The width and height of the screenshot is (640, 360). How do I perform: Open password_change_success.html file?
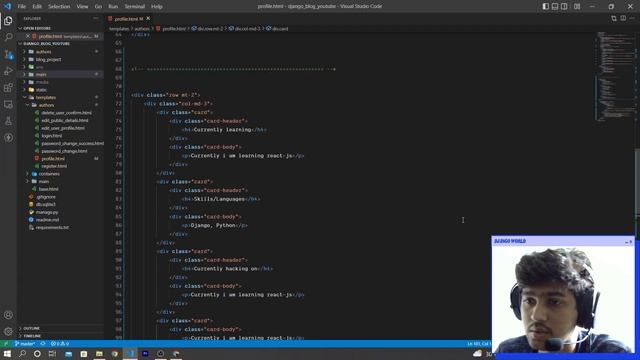(x=72, y=143)
